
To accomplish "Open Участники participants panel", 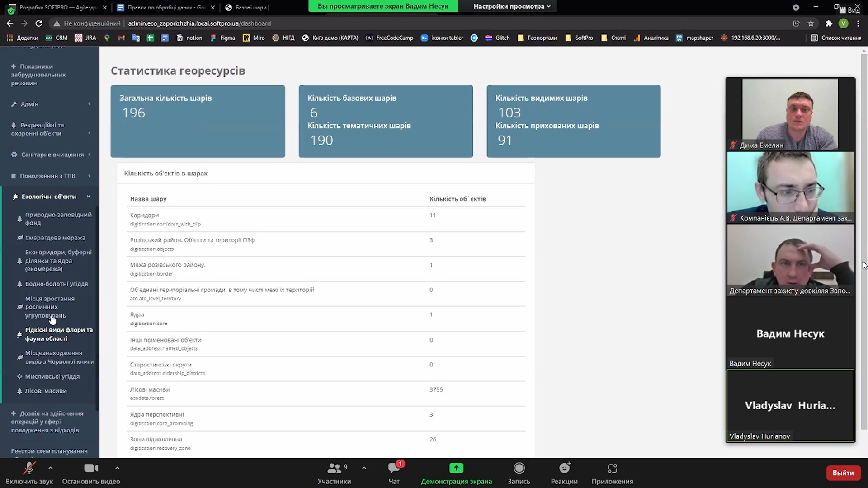I will [x=334, y=473].
